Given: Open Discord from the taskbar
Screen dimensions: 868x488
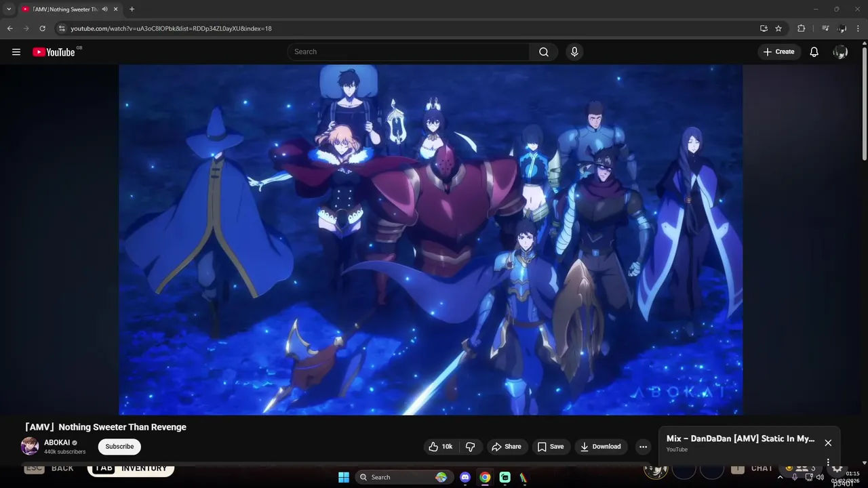Looking at the screenshot, I should click(x=465, y=477).
